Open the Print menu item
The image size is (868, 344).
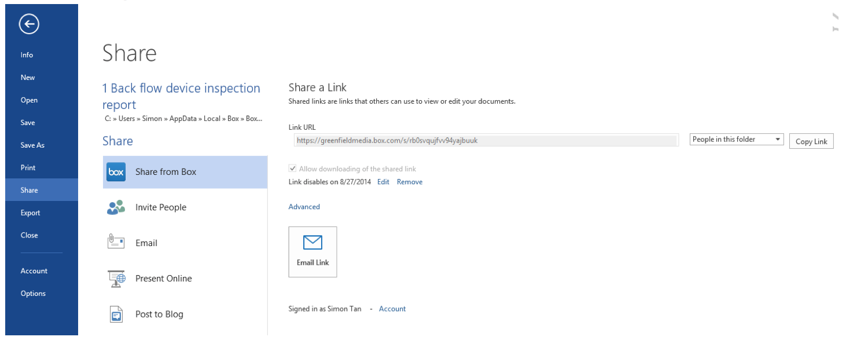(28, 168)
